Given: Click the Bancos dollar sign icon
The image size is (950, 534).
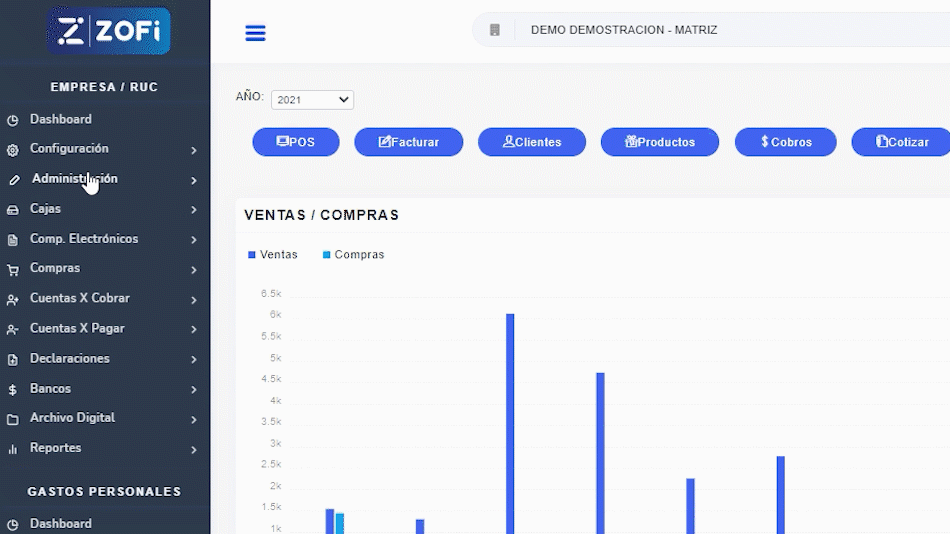Looking at the screenshot, I should pyautogui.click(x=12, y=390).
